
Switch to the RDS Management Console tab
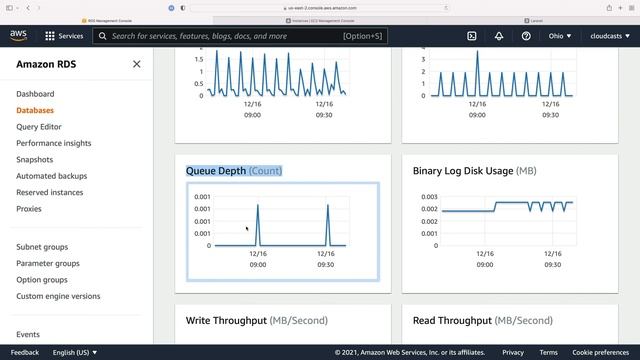pos(107,20)
